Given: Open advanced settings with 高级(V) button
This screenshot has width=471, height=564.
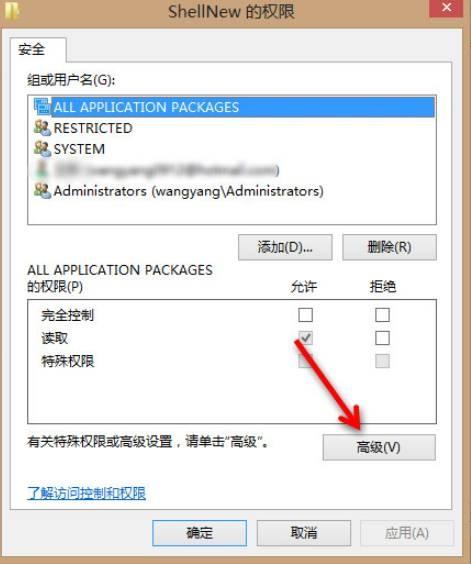Looking at the screenshot, I should (379, 447).
